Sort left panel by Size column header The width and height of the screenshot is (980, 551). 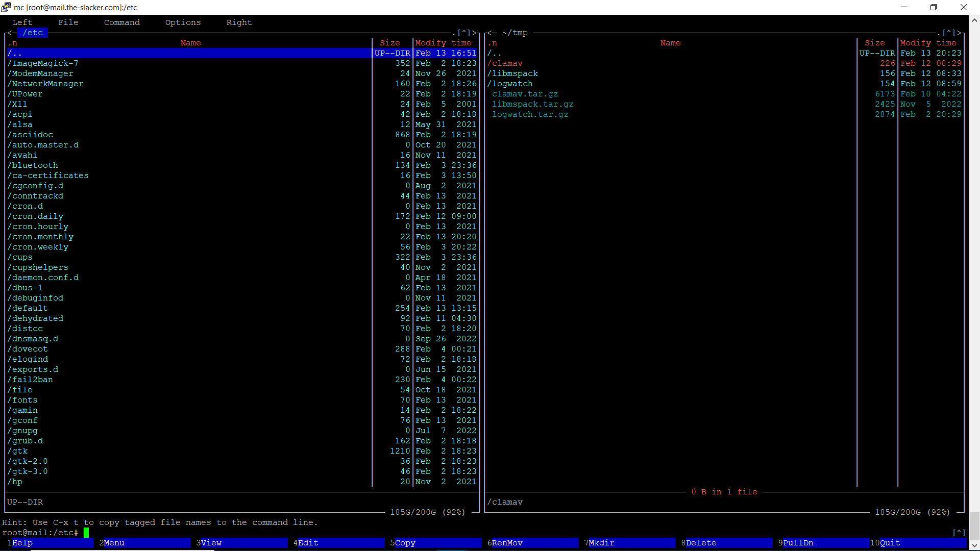(389, 43)
